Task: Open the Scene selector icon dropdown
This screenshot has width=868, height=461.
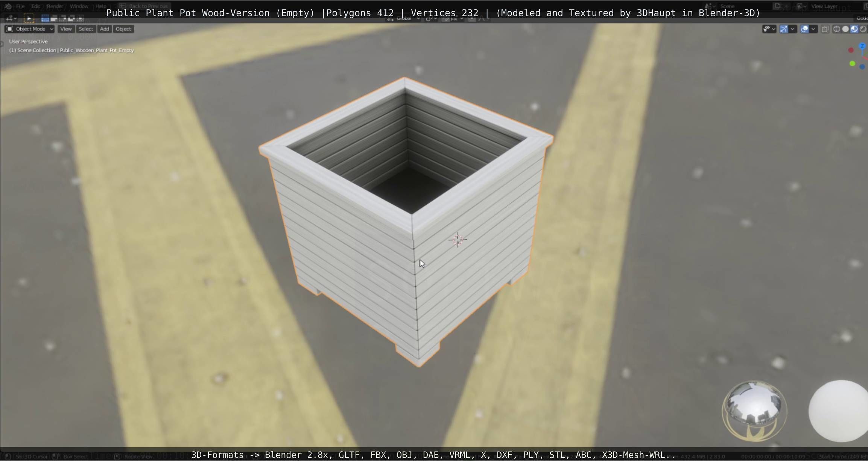Action: tap(710, 6)
